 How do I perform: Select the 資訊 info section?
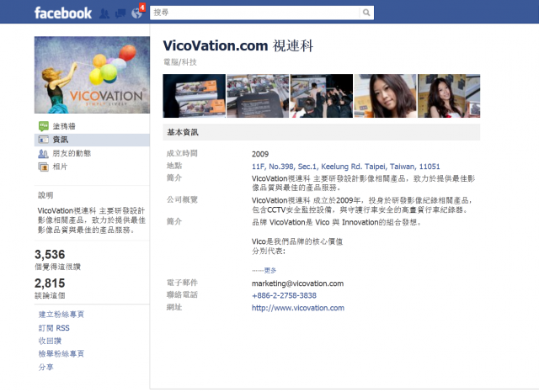pyautogui.click(x=92, y=140)
